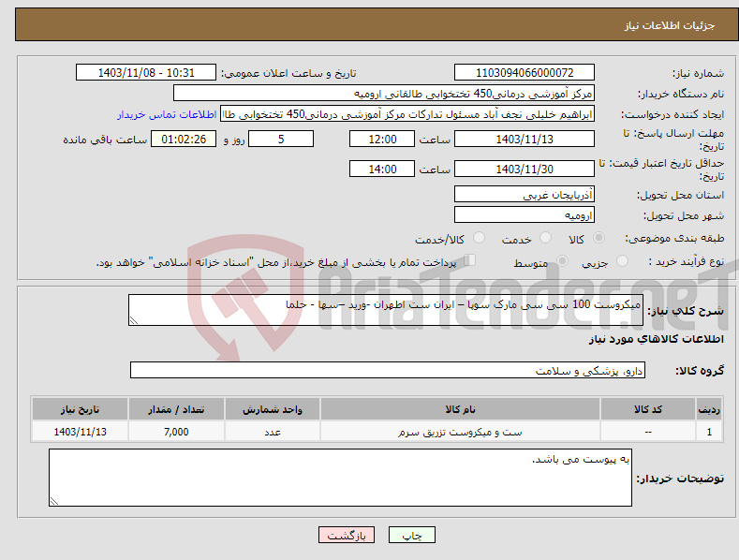Click the buyer organization name field

click(x=384, y=94)
